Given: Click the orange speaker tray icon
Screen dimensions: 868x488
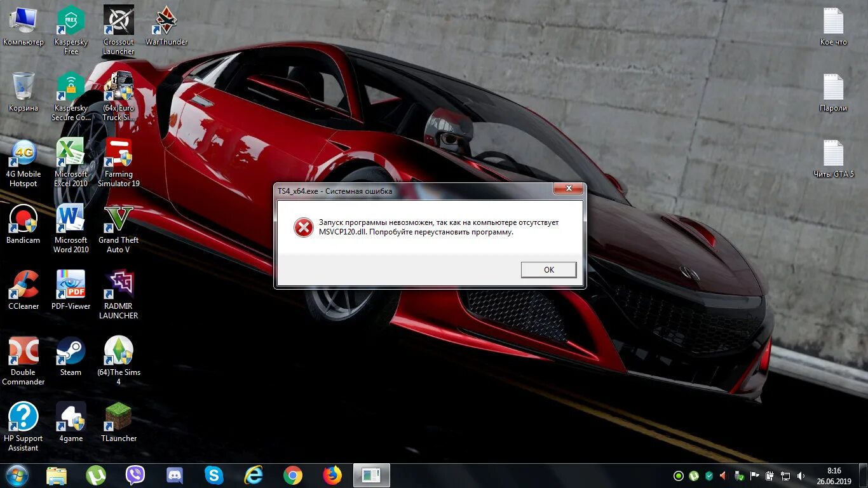Looking at the screenshot, I should (x=724, y=476).
